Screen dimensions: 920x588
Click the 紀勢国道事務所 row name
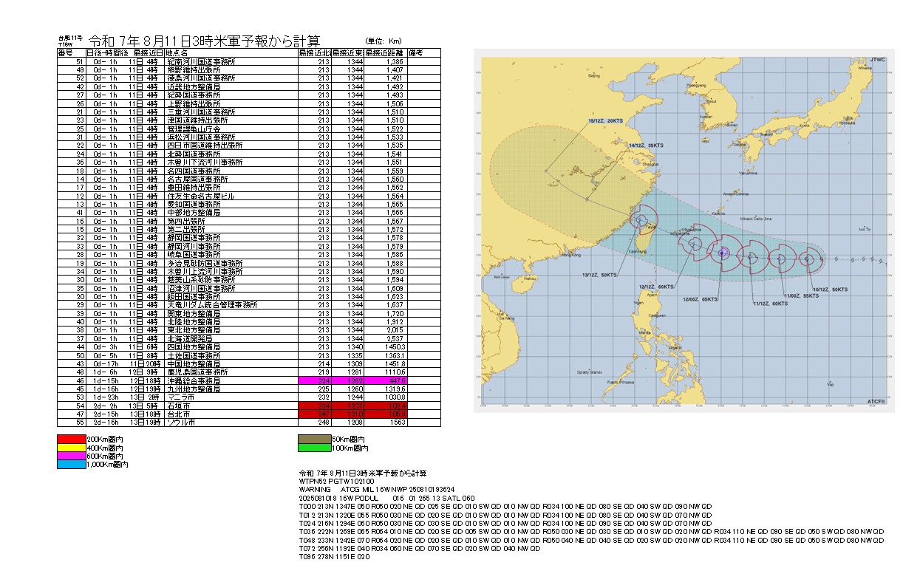194,94
